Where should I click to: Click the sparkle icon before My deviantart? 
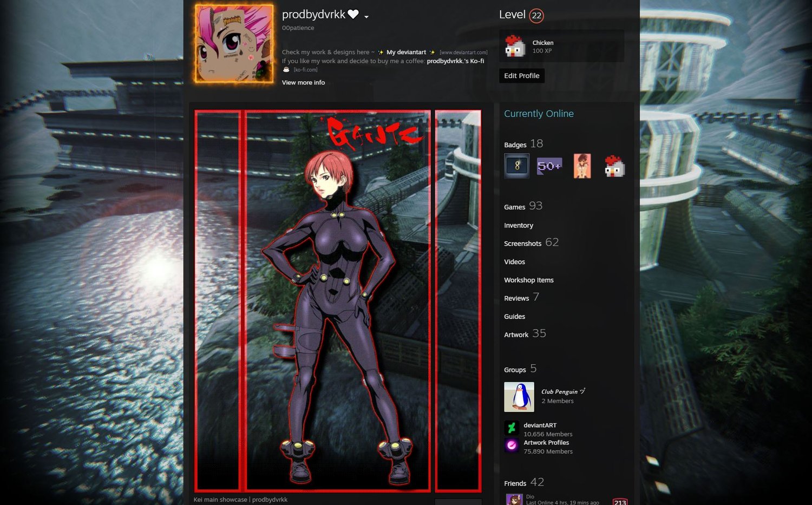pyautogui.click(x=381, y=53)
